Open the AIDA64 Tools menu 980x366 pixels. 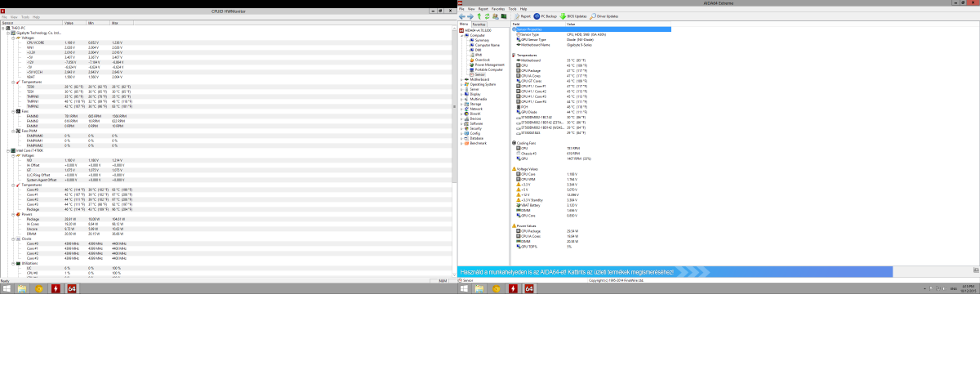point(512,8)
